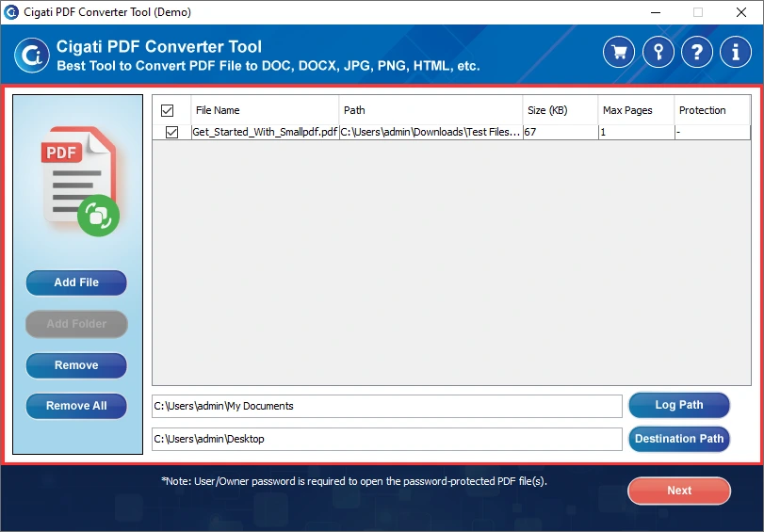The width and height of the screenshot is (764, 532).
Task: Open the Log Path browse button
Action: click(679, 405)
